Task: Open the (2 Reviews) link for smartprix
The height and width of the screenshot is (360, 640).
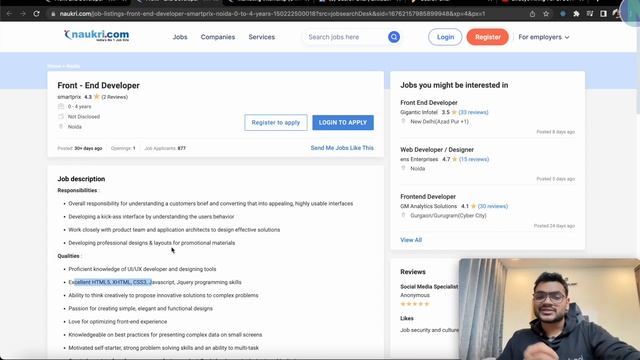Action: click(x=115, y=97)
